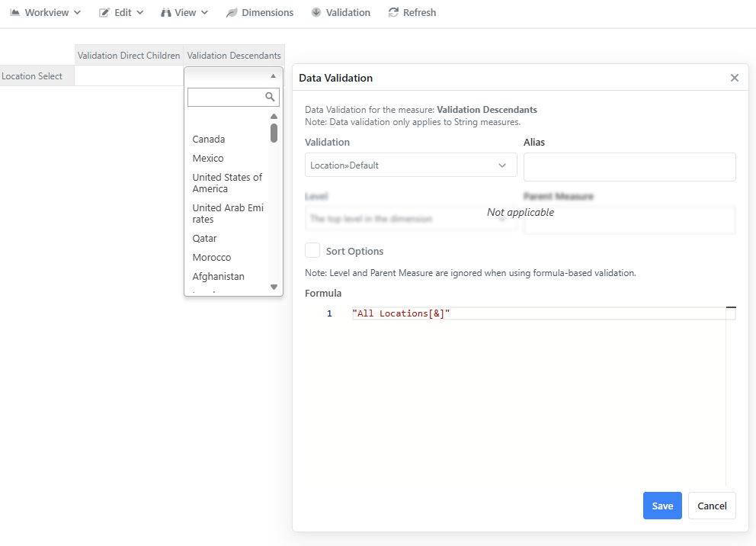Click the dropdown search box
756x546 pixels.
(x=233, y=97)
